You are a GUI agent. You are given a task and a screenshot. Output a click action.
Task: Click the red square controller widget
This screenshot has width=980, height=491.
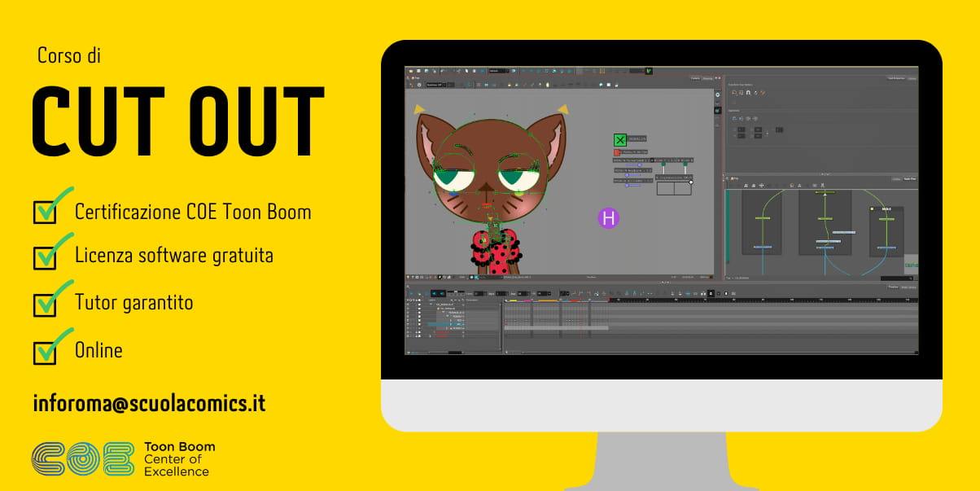(617, 152)
